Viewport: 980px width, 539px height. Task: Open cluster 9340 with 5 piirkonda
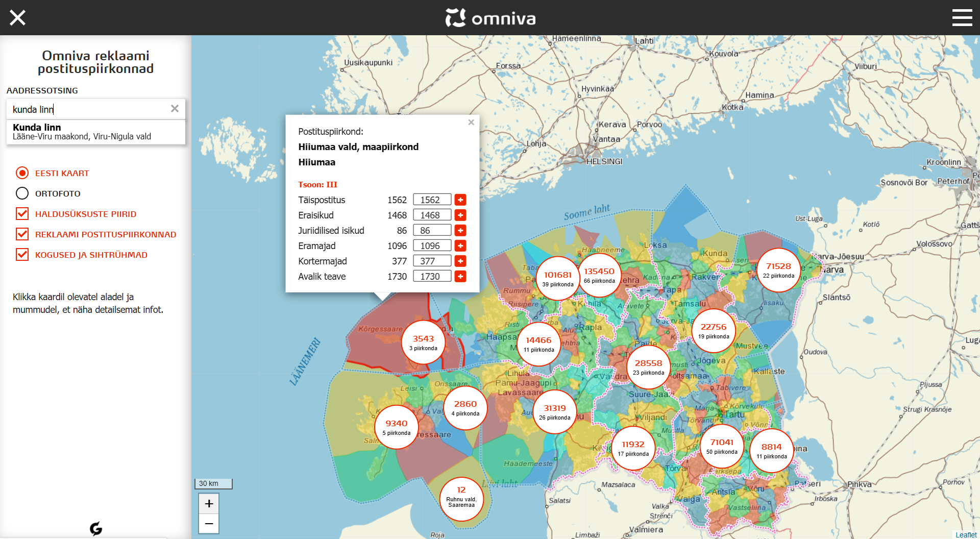click(397, 427)
